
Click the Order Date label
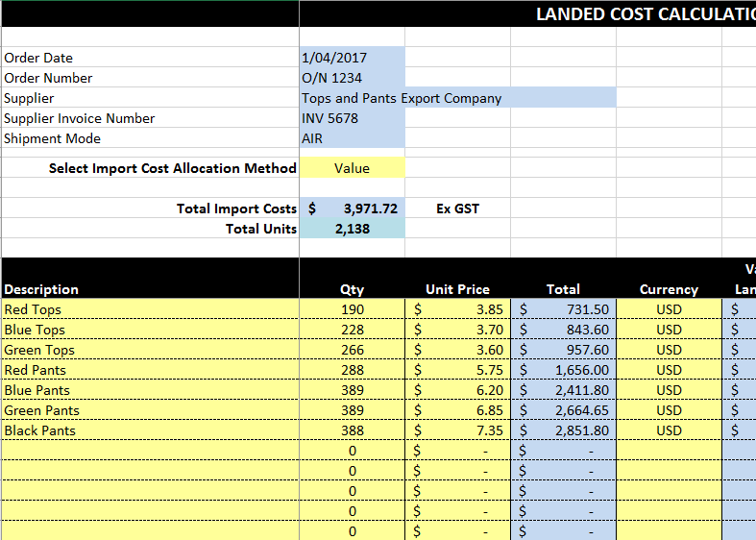pyautogui.click(x=38, y=58)
